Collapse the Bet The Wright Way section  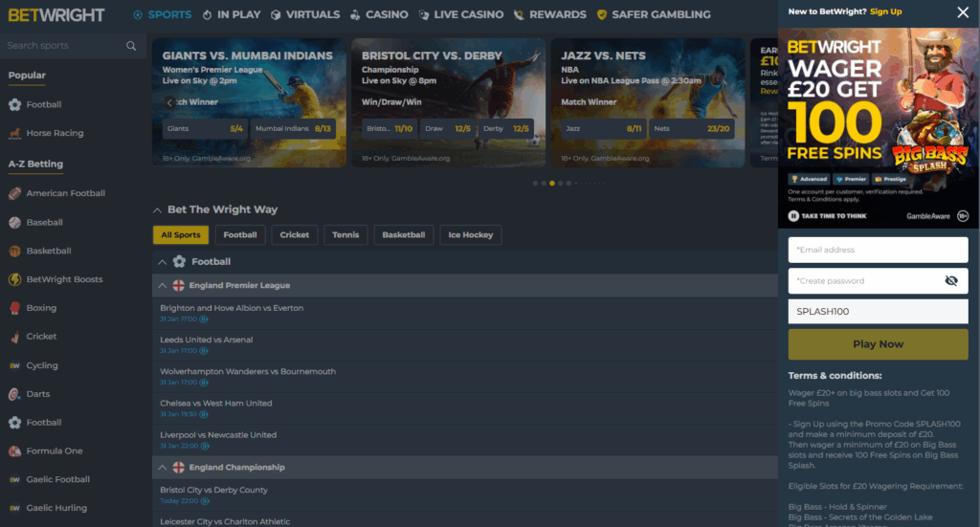pos(158,209)
